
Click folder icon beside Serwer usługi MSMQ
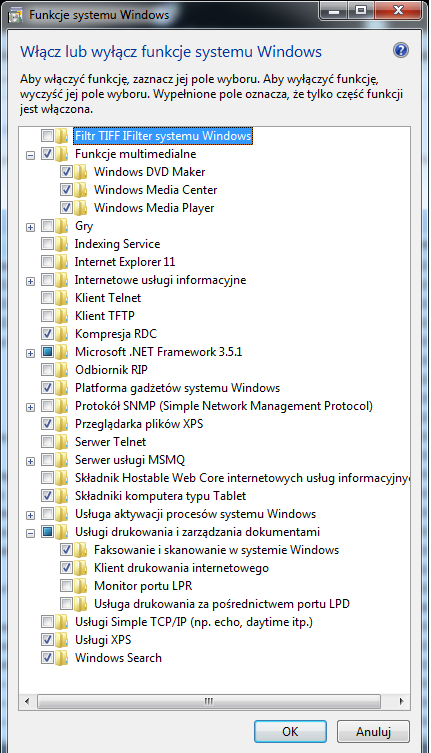61,460
